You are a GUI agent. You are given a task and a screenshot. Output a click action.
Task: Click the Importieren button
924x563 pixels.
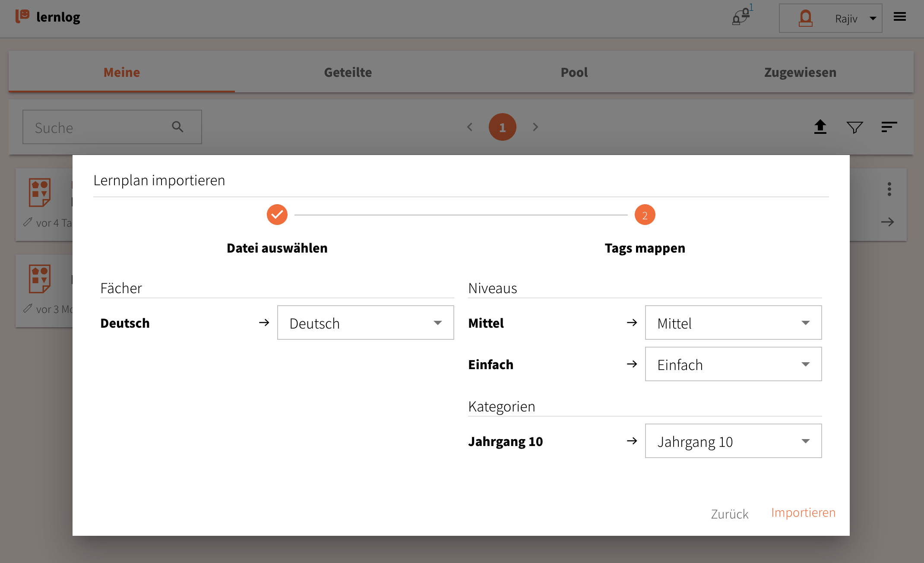[803, 512]
